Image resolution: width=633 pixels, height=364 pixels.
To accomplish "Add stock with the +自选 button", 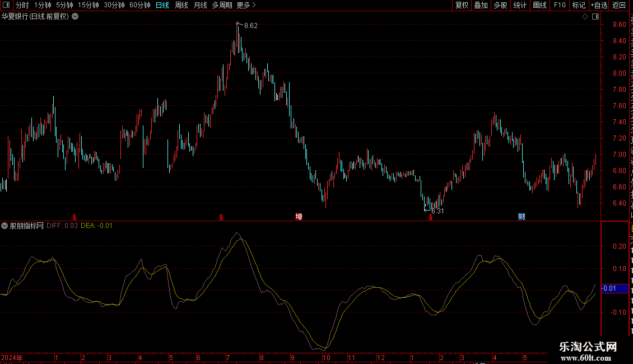I will pyautogui.click(x=599, y=5).
